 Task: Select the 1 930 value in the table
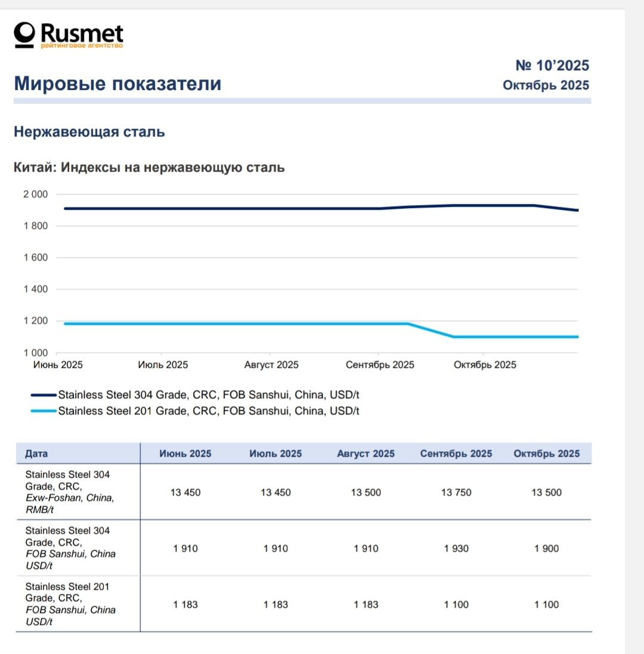(x=456, y=548)
